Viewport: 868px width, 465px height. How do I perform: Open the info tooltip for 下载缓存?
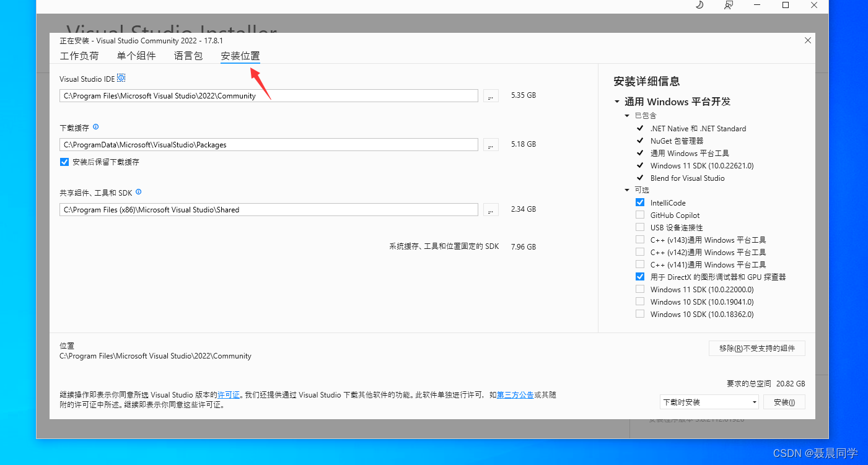[x=95, y=126]
